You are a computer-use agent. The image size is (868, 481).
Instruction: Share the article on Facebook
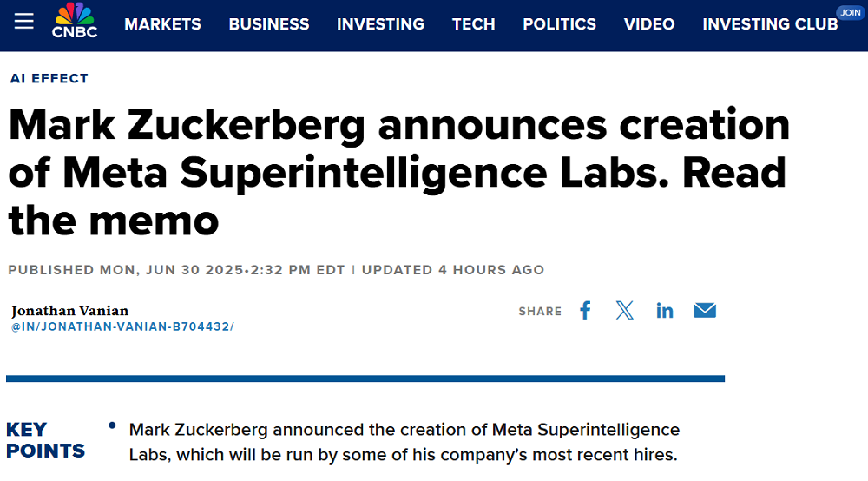585,311
